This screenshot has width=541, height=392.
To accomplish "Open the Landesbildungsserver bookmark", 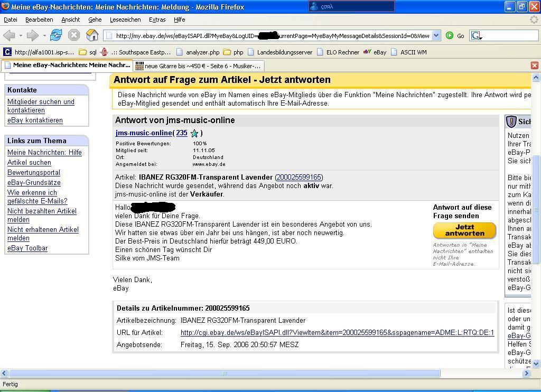I will click(x=280, y=52).
